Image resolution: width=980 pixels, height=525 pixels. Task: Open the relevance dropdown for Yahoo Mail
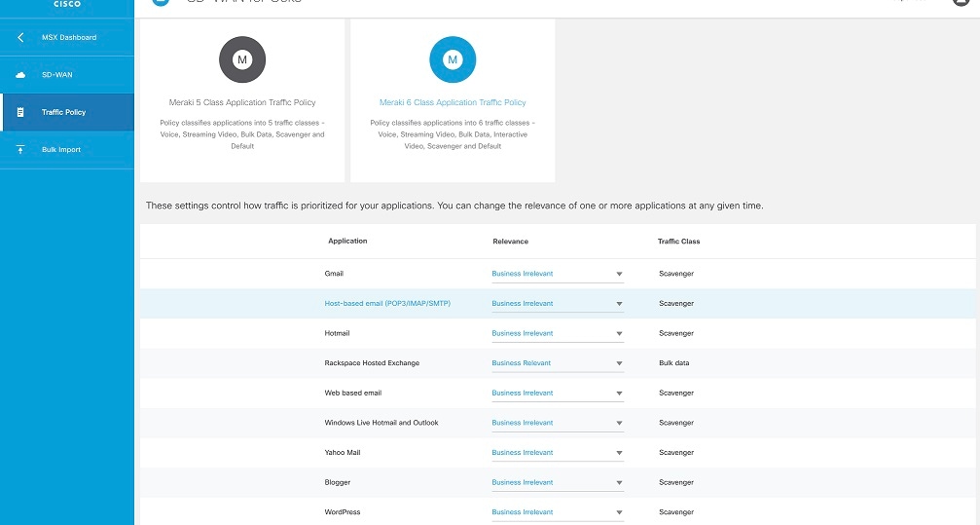[x=558, y=452]
